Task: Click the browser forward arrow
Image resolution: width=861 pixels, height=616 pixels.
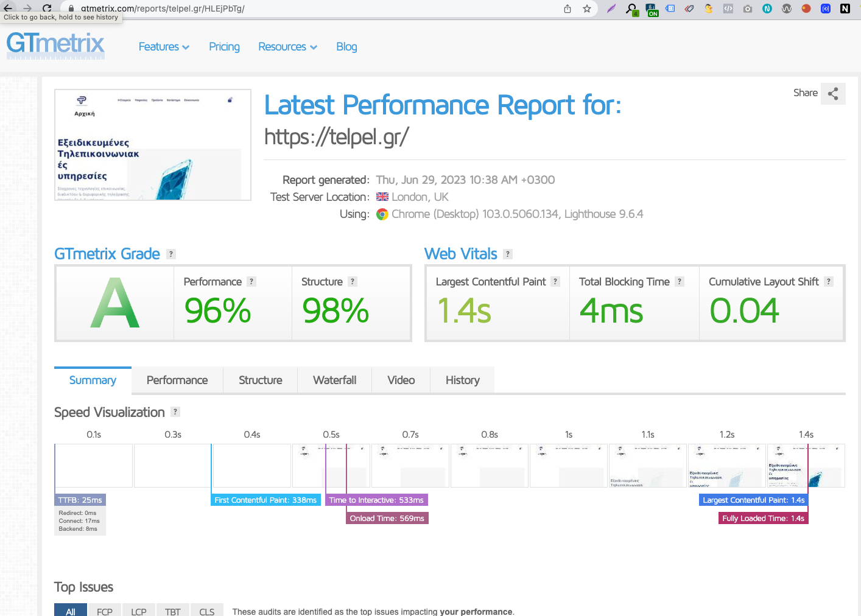Action: click(27, 8)
